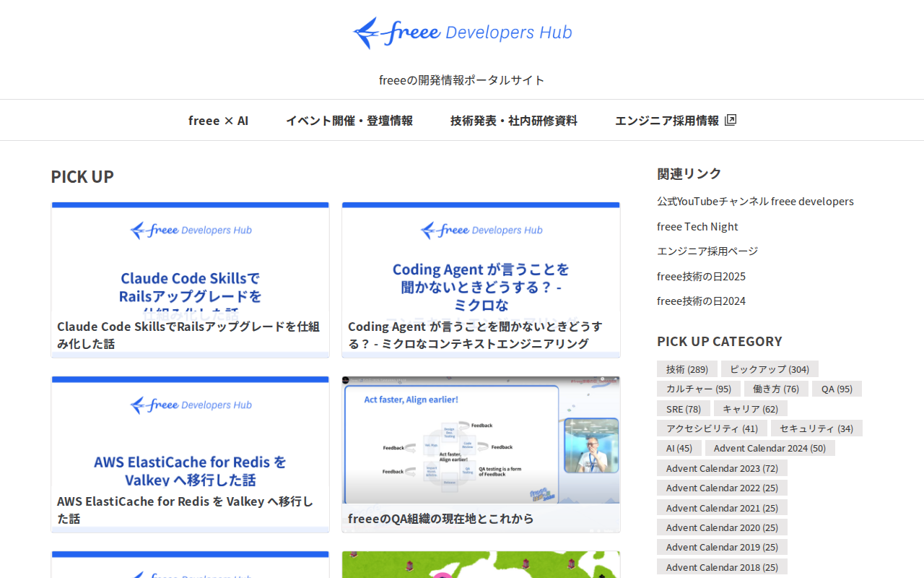The width and height of the screenshot is (924, 578).
Task: Click the PICK UP section heading
Action: pyautogui.click(x=82, y=176)
